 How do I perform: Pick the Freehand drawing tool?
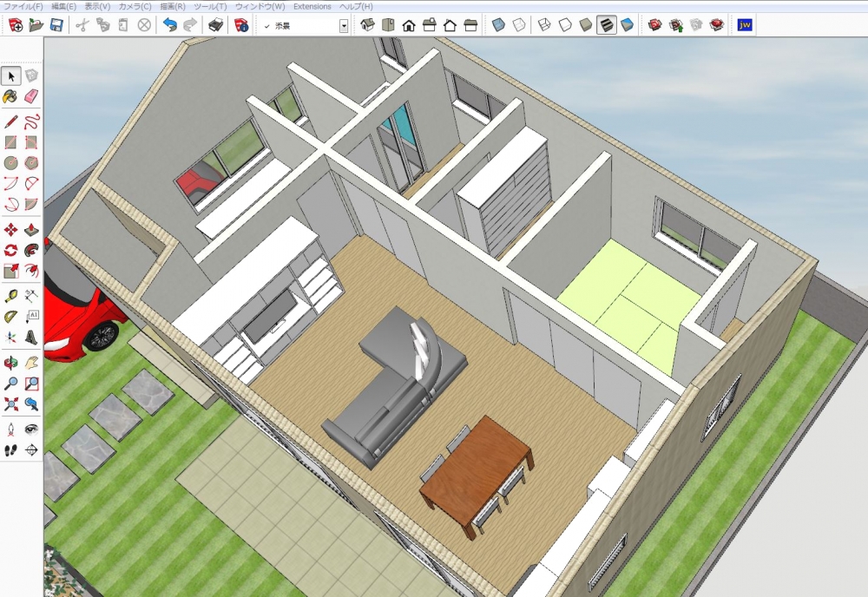pos(31,121)
